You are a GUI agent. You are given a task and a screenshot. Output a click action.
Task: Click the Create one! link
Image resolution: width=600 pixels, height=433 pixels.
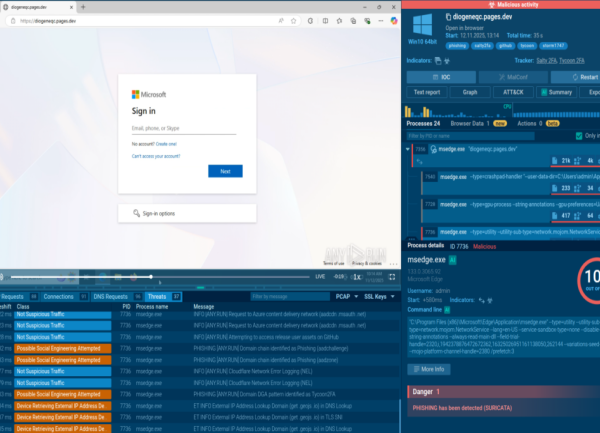(x=166, y=144)
